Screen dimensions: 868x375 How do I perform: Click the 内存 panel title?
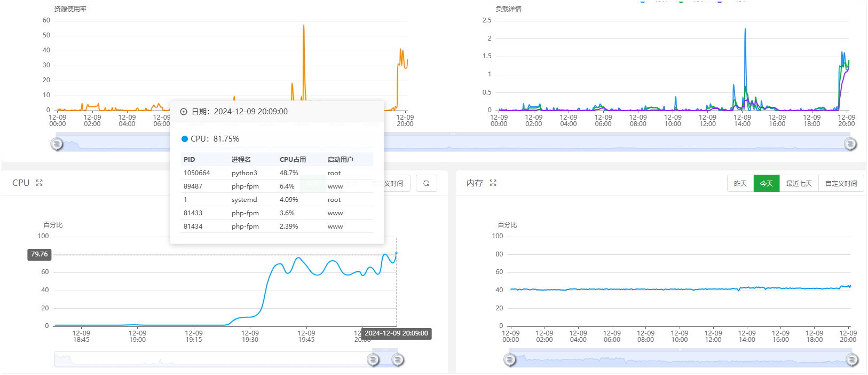475,183
